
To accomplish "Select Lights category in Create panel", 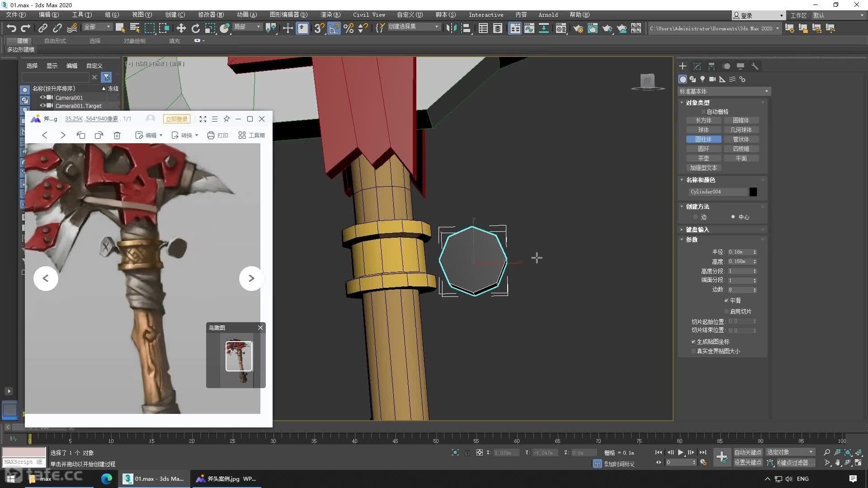I will (x=703, y=79).
